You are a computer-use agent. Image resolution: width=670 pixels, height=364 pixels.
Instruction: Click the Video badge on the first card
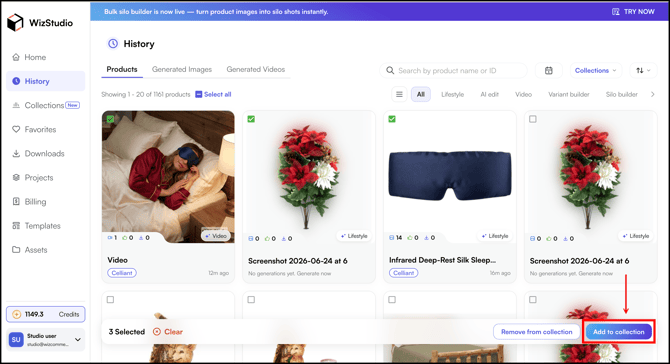pos(217,236)
